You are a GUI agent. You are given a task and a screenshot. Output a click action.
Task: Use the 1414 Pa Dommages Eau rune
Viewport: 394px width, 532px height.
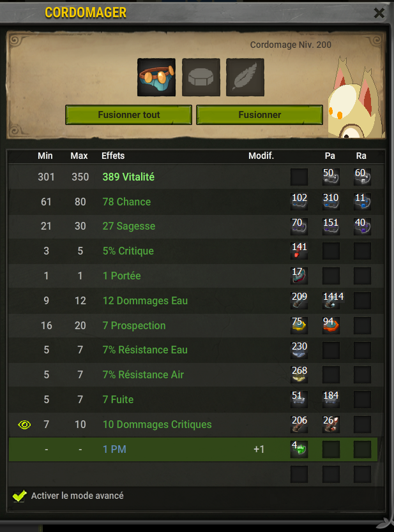(331, 300)
